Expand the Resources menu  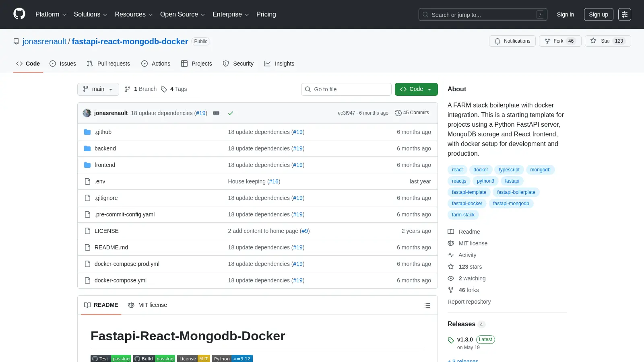point(134,14)
